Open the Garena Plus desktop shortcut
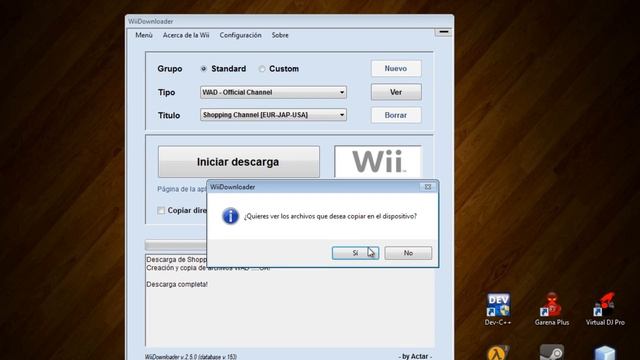 [552, 309]
